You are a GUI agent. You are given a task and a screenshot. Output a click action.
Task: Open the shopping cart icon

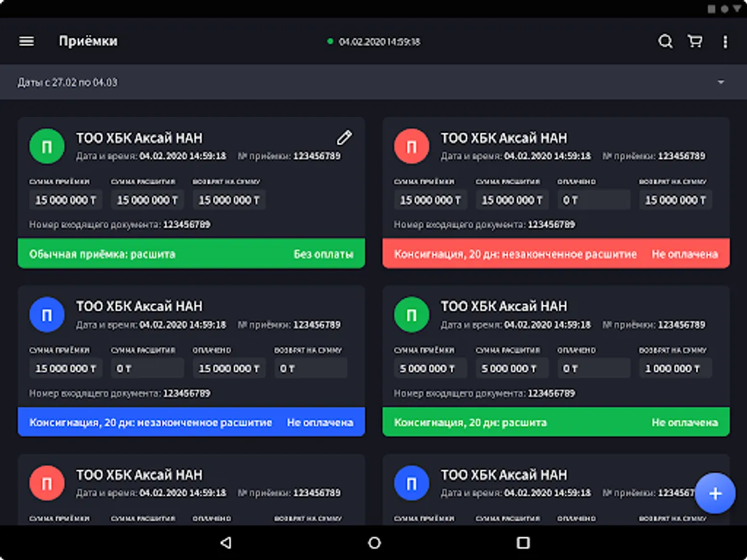tap(695, 42)
